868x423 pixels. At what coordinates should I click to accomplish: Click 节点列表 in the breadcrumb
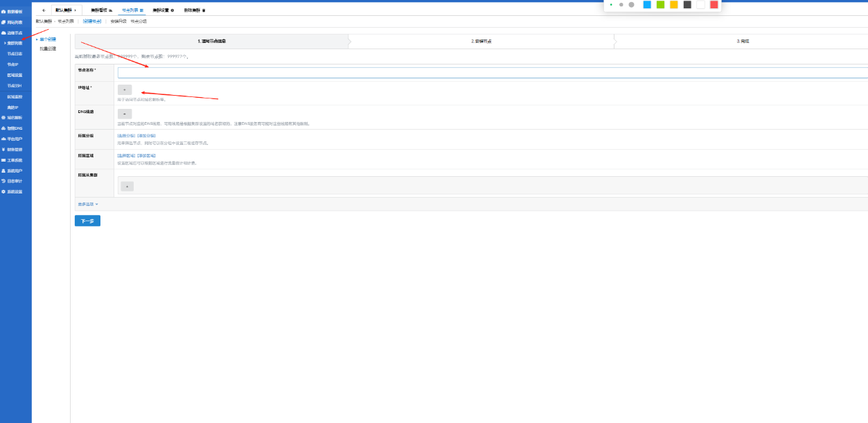point(65,21)
